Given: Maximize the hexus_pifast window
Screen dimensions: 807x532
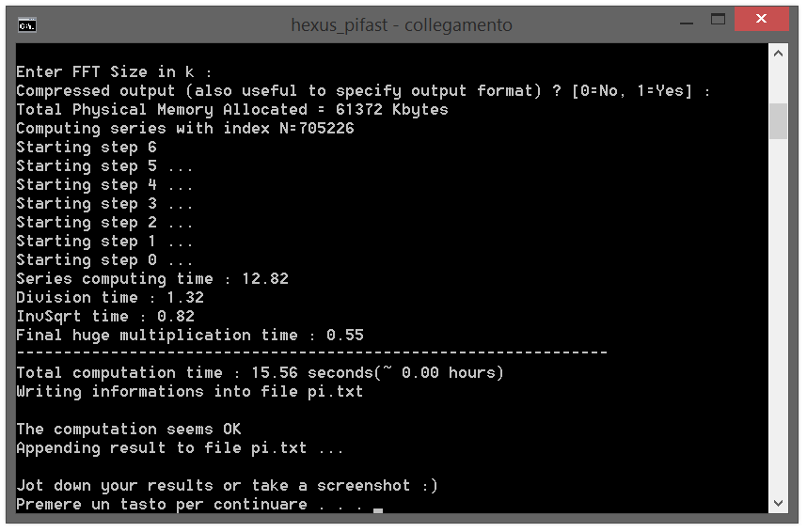Looking at the screenshot, I should click(x=718, y=20).
